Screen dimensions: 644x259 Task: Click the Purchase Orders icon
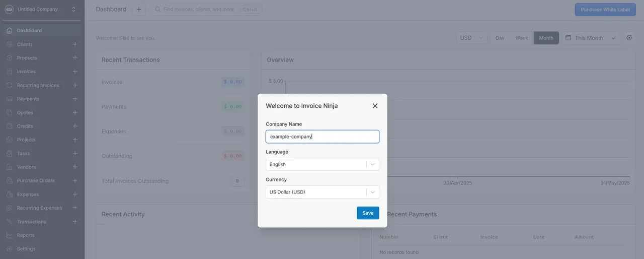(x=9, y=180)
